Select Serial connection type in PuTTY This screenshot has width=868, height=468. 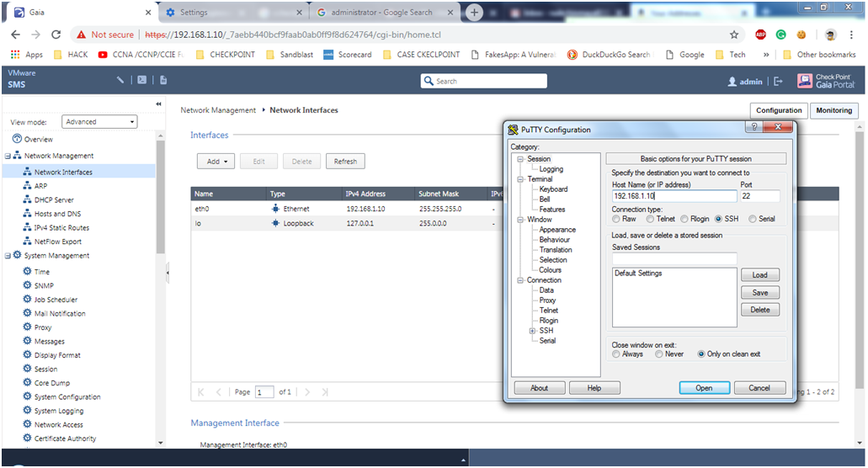pos(753,219)
